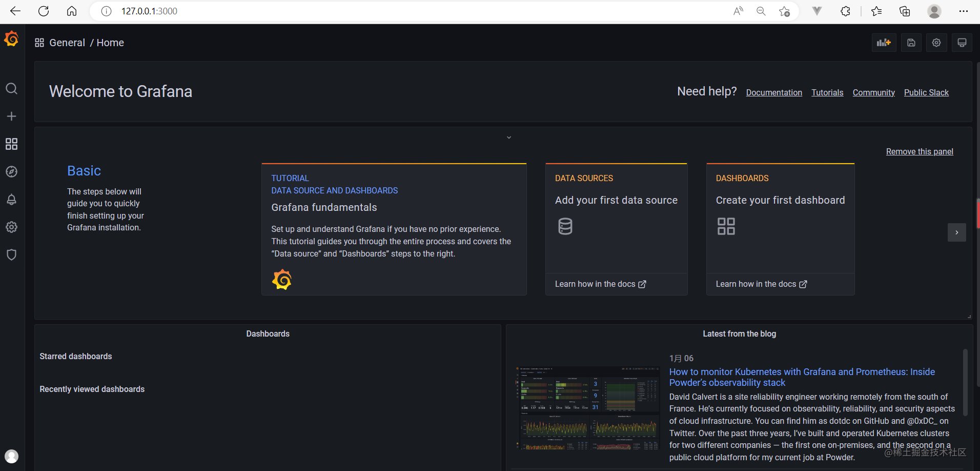Viewport: 980px width, 471px height.
Task: Select Add your first data source
Action: [616, 200]
